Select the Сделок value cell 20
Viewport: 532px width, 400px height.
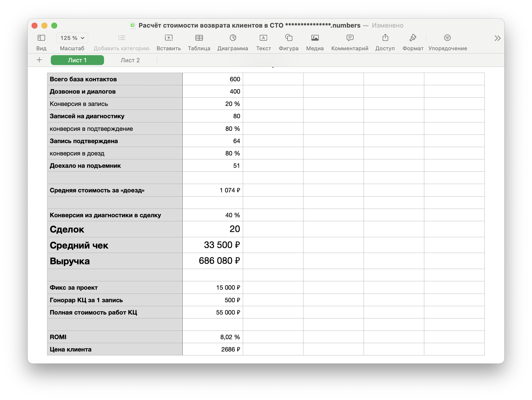coord(213,229)
